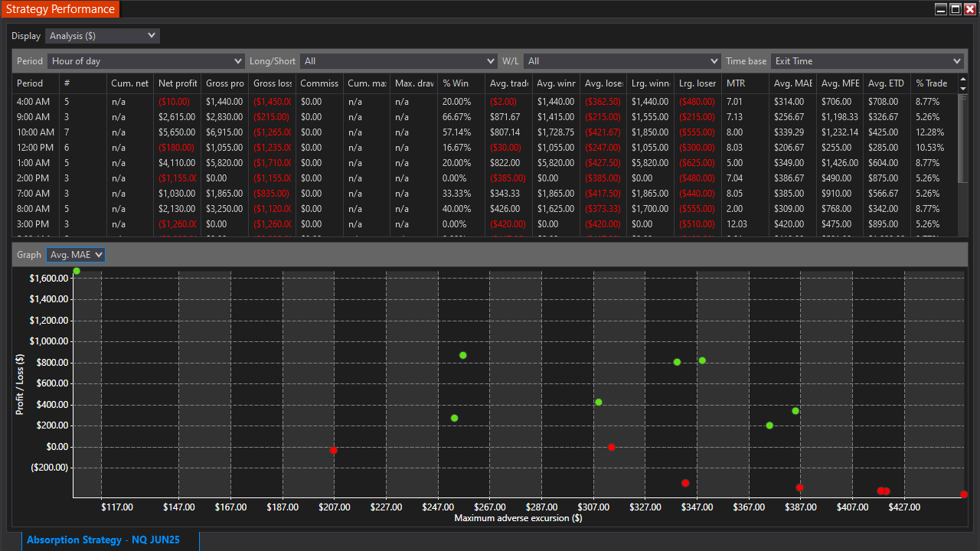Minimize the Strategy Performance window

pyautogui.click(x=941, y=9)
